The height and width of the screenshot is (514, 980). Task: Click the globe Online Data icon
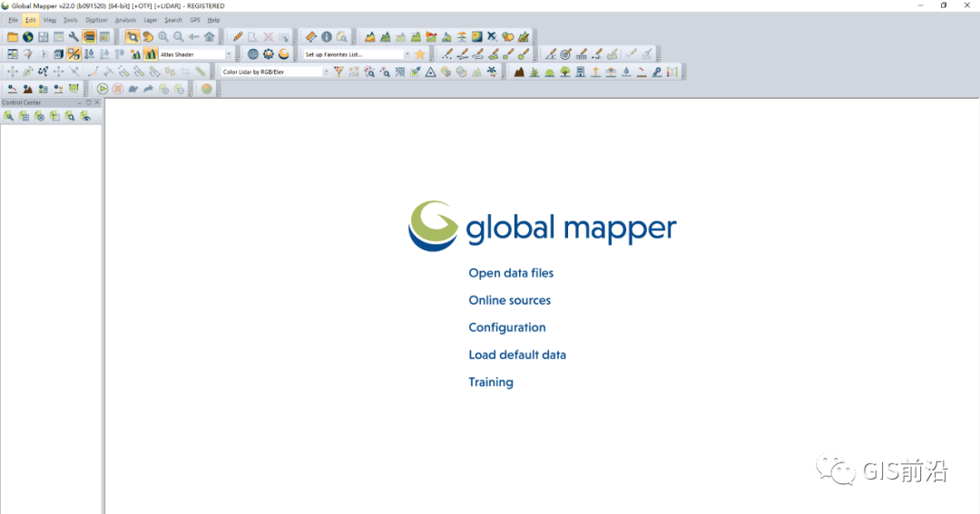(27, 37)
